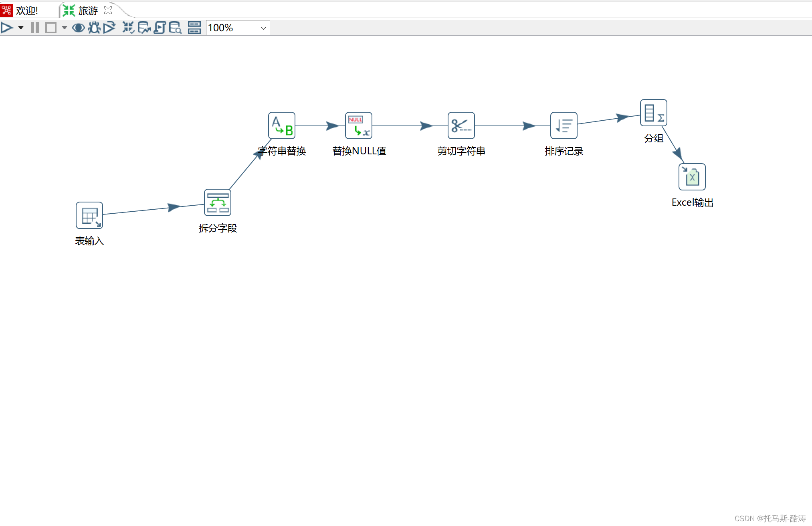The image size is (812, 526).
Task: Click the 替换NULL值 step node
Action: pyautogui.click(x=359, y=125)
